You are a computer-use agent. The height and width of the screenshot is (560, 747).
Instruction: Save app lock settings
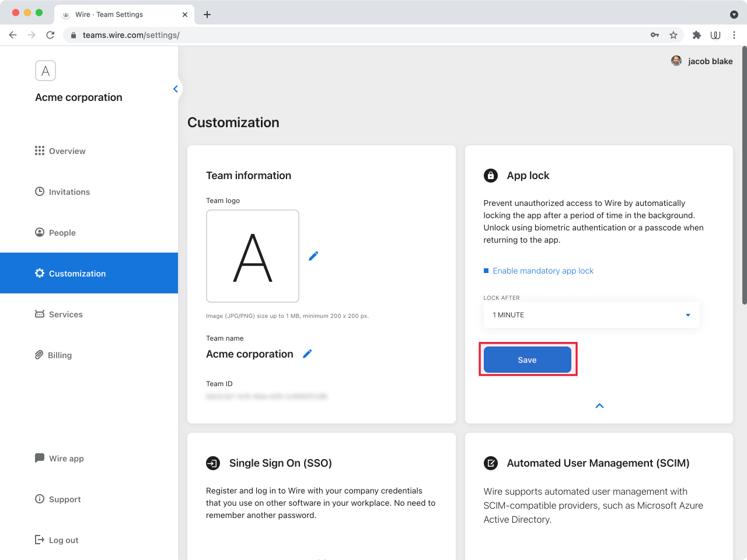[528, 360]
